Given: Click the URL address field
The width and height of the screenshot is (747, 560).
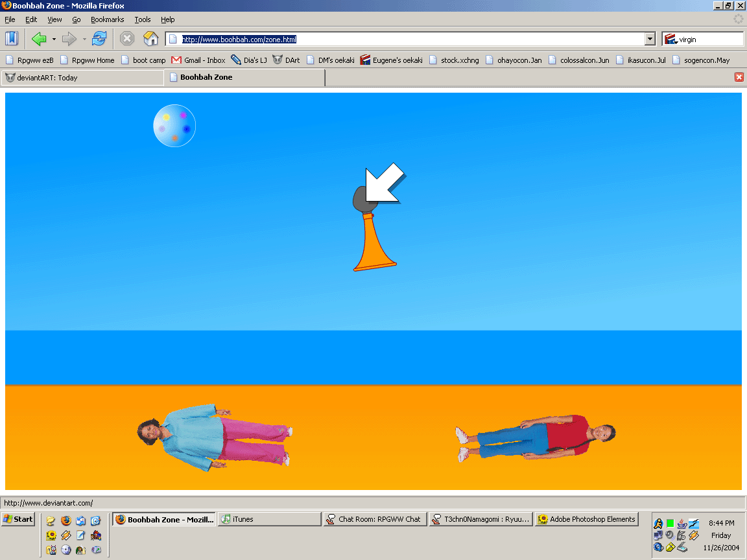Looking at the screenshot, I should coord(406,39).
